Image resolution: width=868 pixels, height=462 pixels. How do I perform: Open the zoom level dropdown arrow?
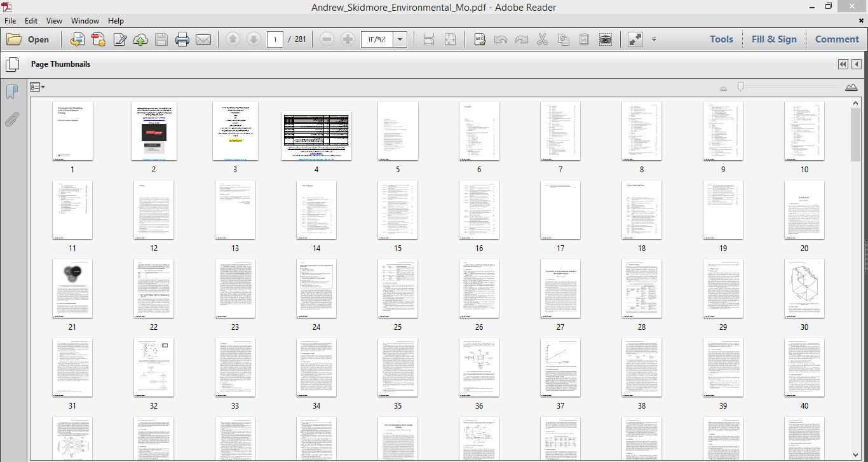coord(400,39)
